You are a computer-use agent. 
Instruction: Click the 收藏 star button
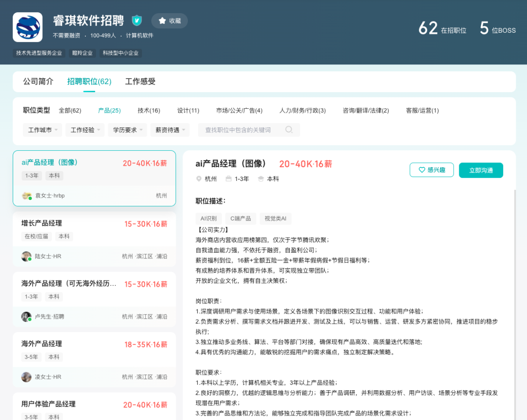(169, 21)
